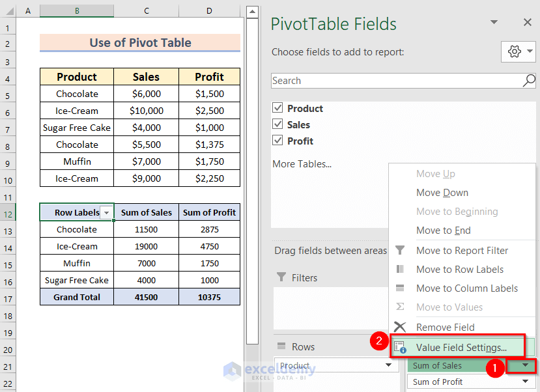Uncheck the Profit field checkbox
The height and width of the screenshot is (392, 540).
pos(277,141)
